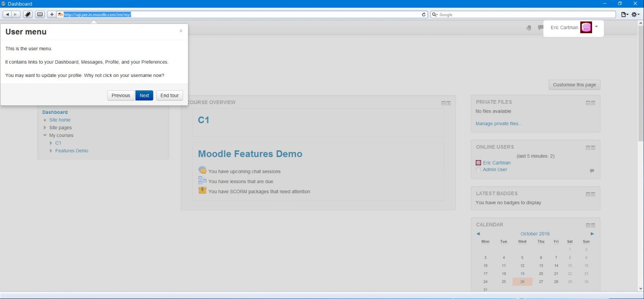The image size is (644, 299).
Task: Click 'You have lessons that are due' text
Action: click(241, 182)
